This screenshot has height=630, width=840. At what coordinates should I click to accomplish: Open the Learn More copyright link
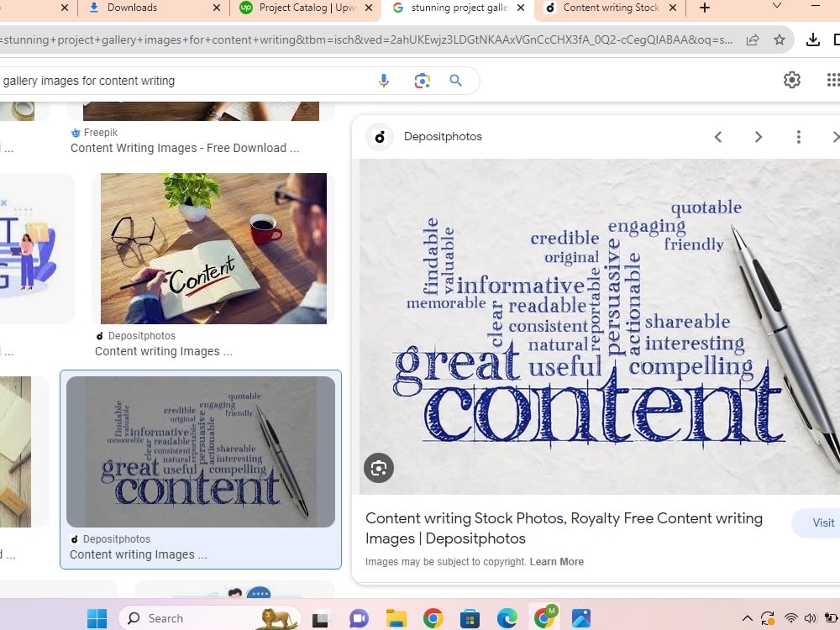(557, 561)
